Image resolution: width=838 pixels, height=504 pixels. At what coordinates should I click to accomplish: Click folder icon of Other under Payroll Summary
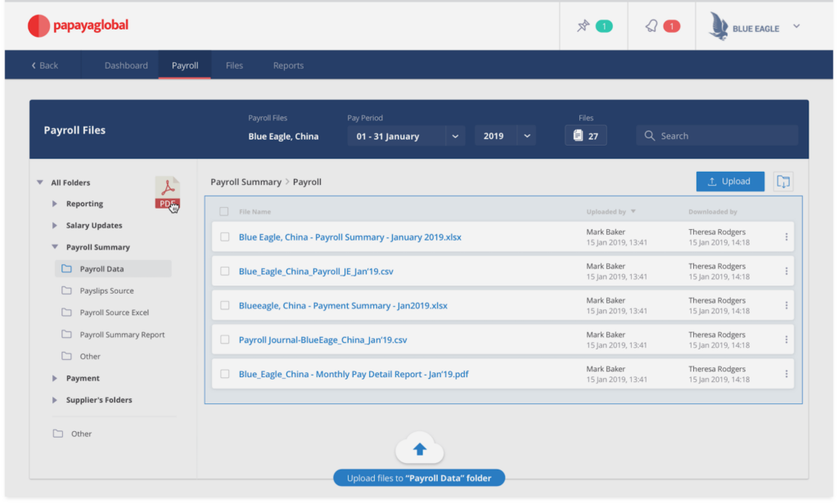(66, 356)
